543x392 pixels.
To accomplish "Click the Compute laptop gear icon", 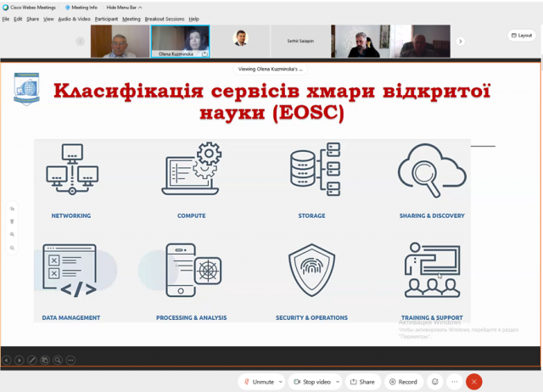I will 192,168.
